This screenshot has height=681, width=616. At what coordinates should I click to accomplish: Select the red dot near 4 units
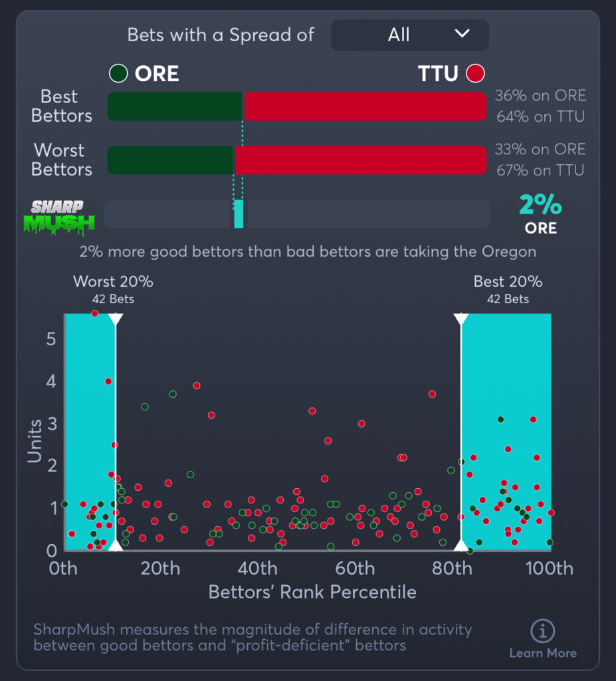108,381
